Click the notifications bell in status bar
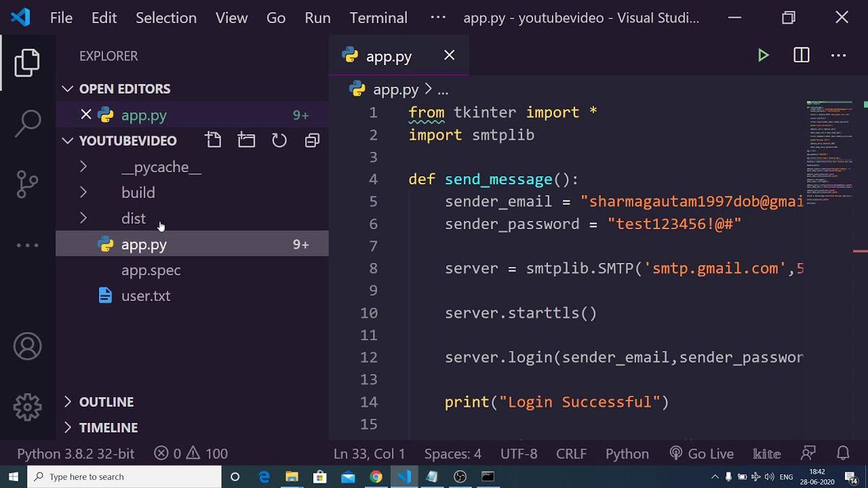This screenshot has height=488, width=868. [x=843, y=453]
